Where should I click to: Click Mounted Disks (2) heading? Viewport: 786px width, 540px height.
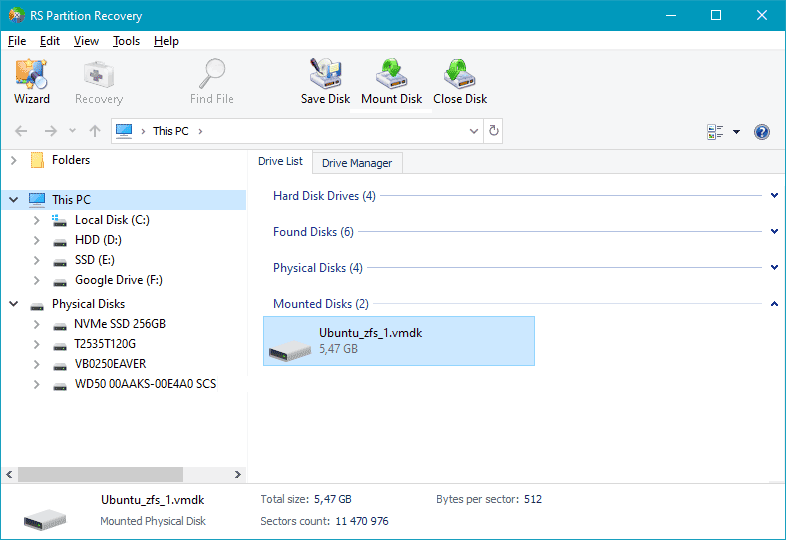(321, 304)
